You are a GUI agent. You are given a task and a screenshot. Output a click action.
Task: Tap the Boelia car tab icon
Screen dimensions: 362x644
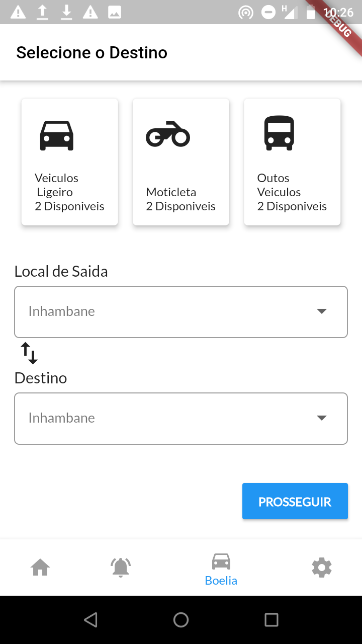point(221,561)
